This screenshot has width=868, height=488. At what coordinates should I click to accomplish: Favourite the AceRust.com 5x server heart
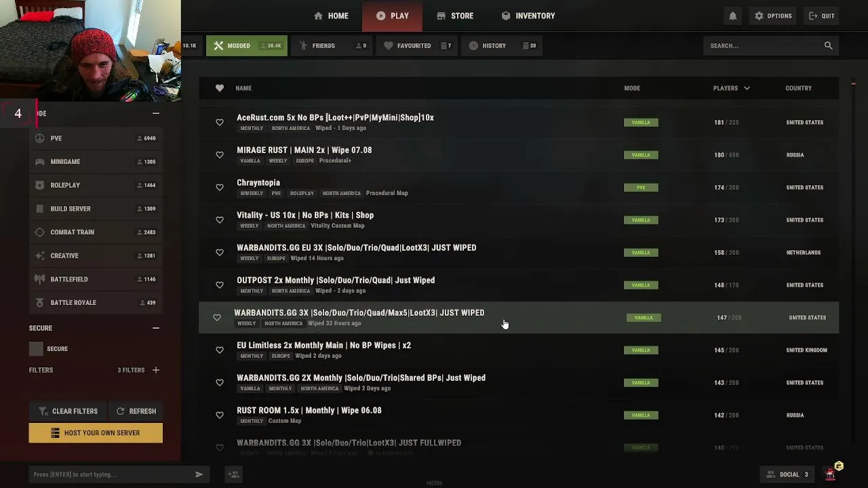pos(220,123)
